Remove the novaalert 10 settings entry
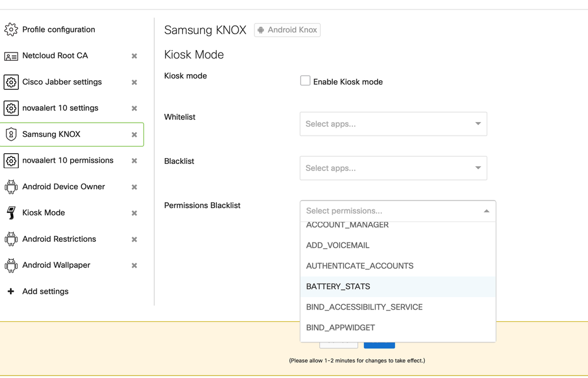 (134, 109)
